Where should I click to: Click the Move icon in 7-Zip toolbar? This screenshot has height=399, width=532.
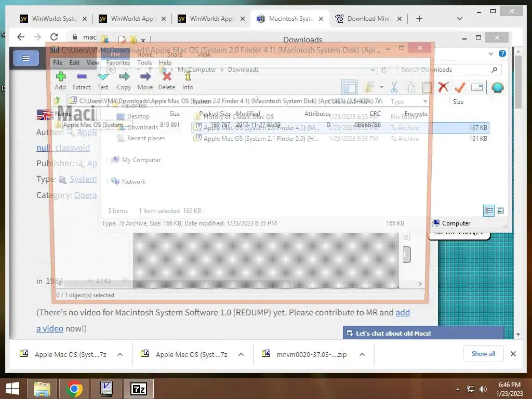[x=145, y=77]
